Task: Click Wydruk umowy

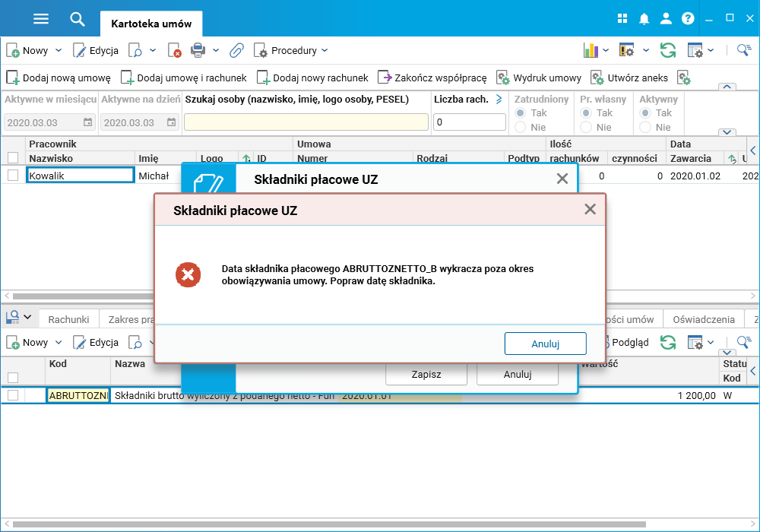Action: click(x=539, y=78)
